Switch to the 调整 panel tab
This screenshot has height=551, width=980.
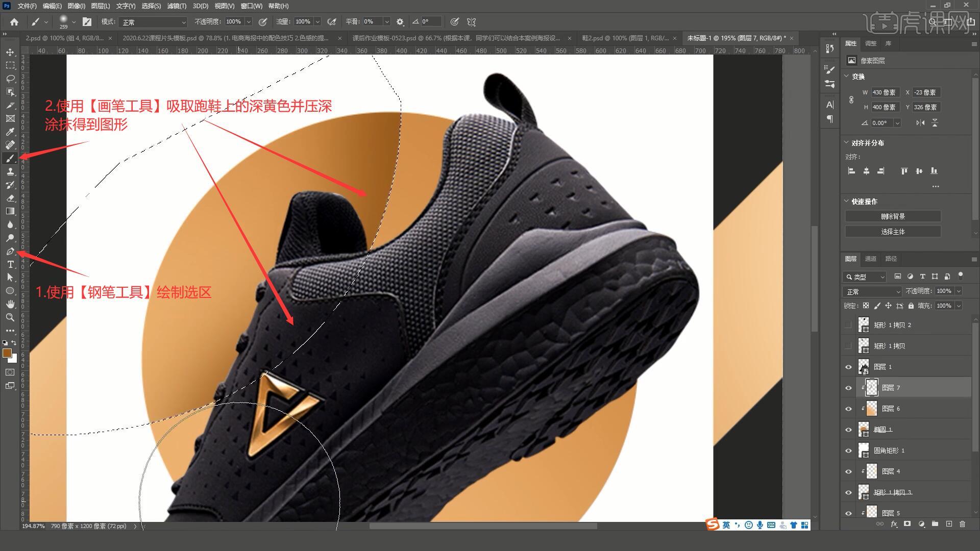point(871,43)
